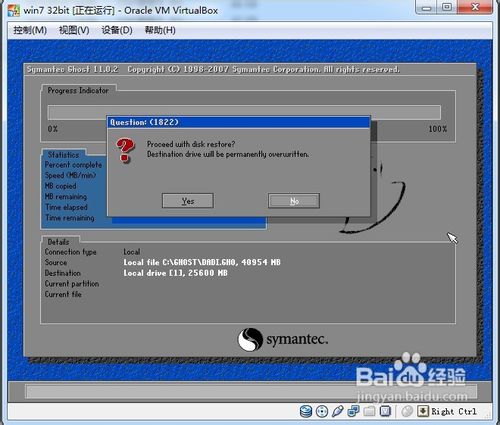Click the VirtualBox window title icon
Viewport: 500px width, 425px height.
pyautogui.click(x=14, y=10)
